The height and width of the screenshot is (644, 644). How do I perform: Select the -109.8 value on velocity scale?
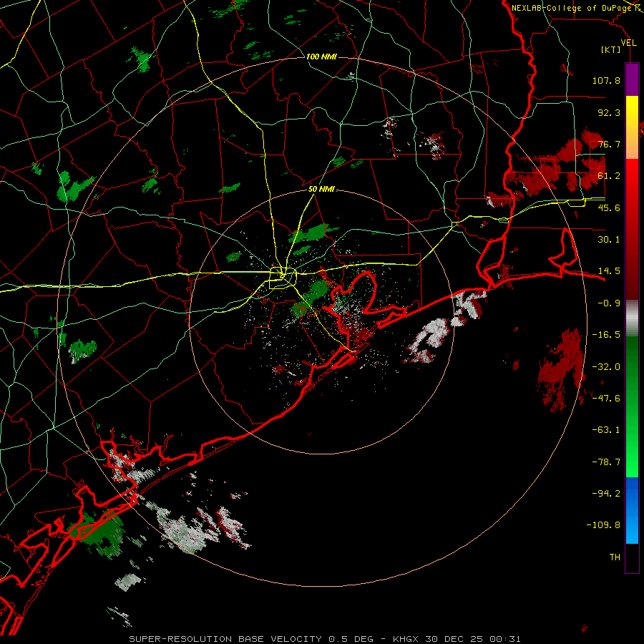tap(604, 525)
